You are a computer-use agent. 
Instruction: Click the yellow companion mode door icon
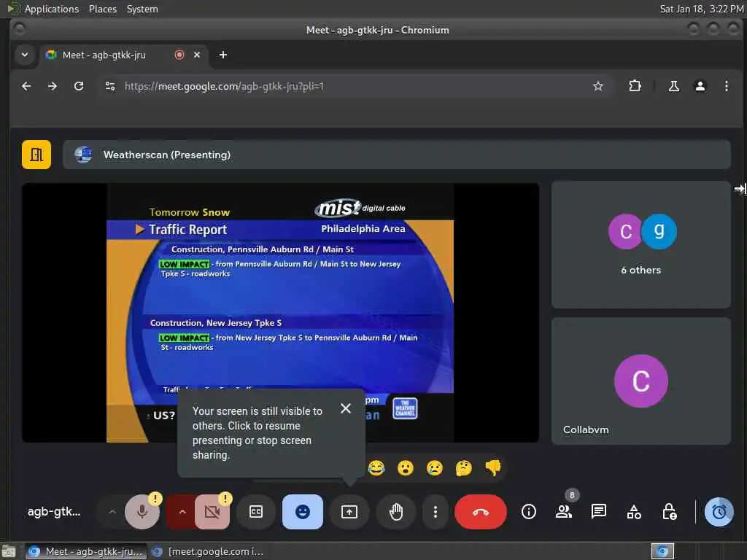(x=36, y=155)
